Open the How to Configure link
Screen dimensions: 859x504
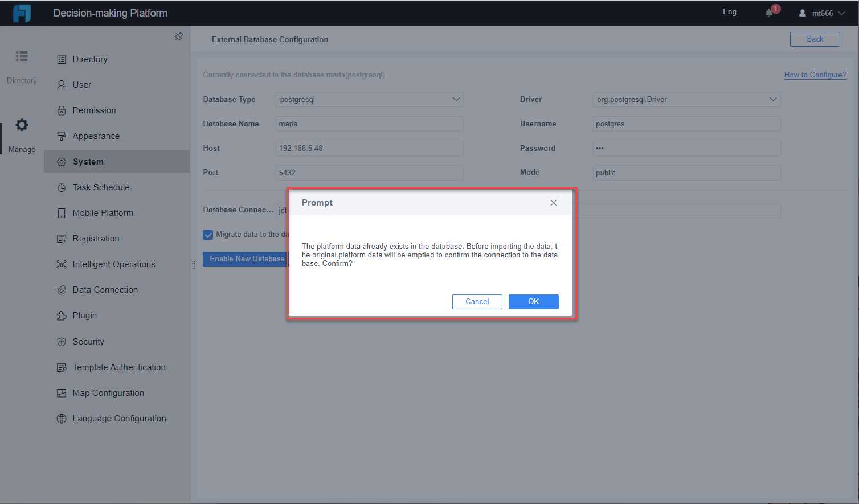[815, 75]
